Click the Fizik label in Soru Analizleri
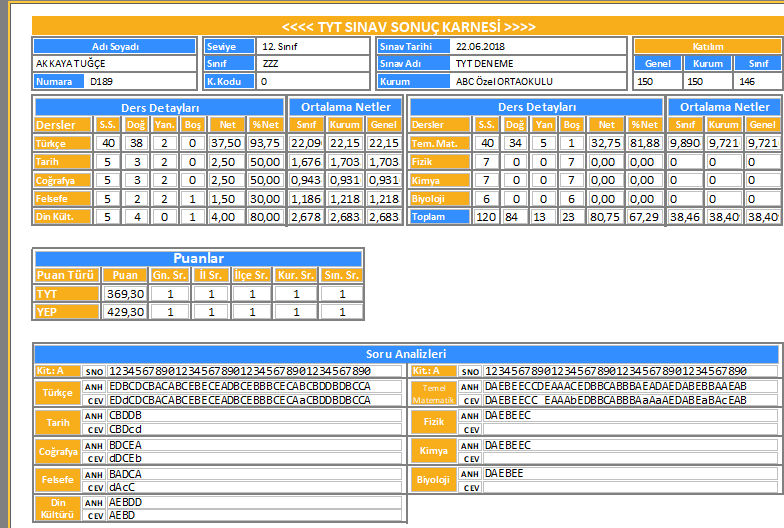 [434, 422]
